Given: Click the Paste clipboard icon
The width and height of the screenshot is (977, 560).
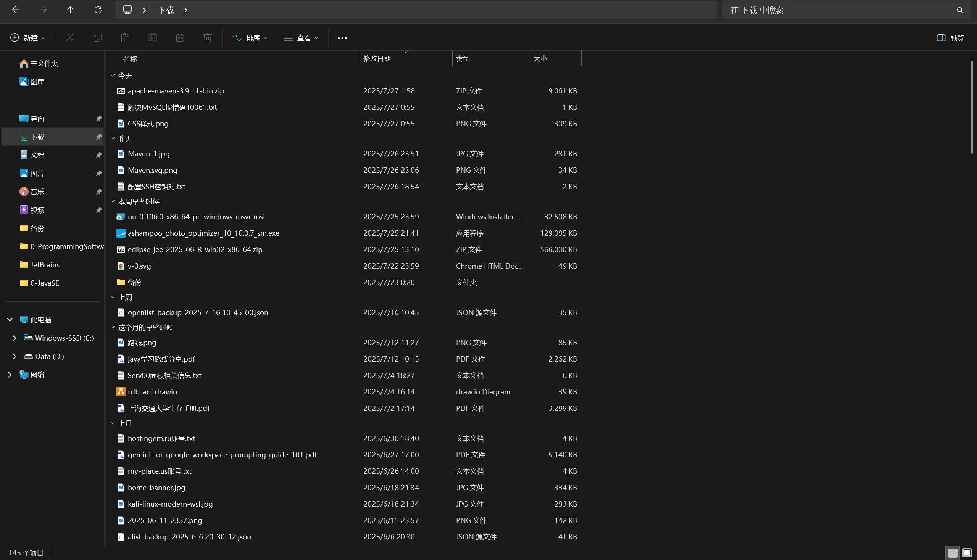Looking at the screenshot, I should point(125,38).
